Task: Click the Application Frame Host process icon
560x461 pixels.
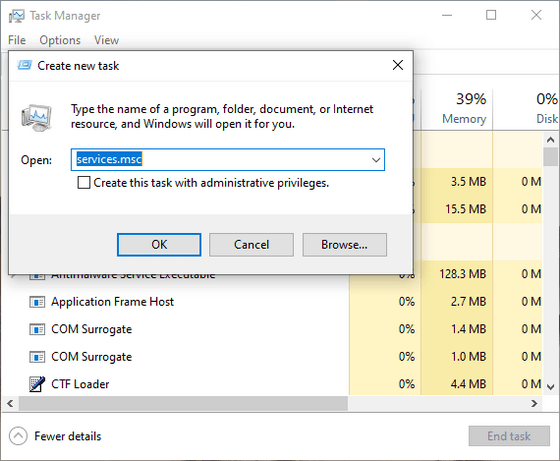Action: (37, 302)
